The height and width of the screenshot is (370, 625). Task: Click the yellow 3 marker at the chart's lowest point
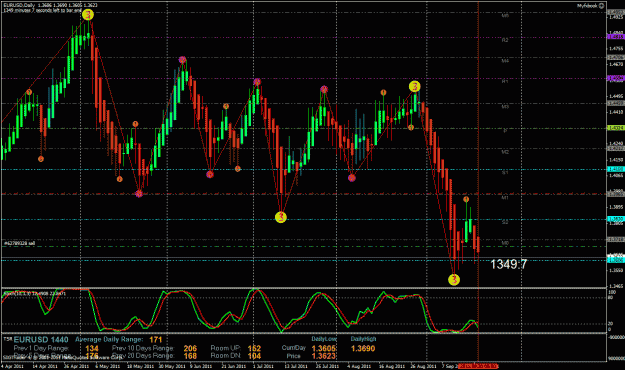454,279
